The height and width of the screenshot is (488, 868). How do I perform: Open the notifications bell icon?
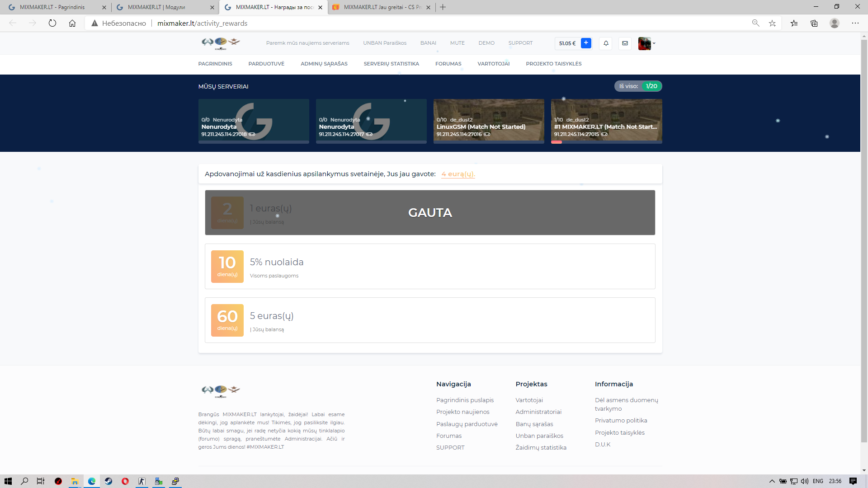[x=606, y=43]
